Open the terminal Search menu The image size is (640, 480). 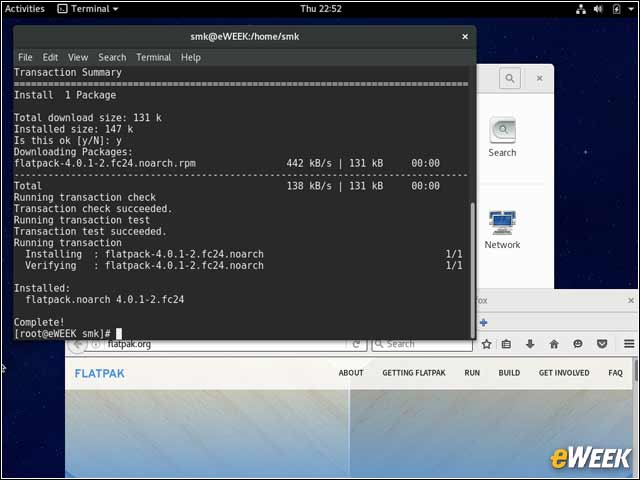tap(112, 57)
